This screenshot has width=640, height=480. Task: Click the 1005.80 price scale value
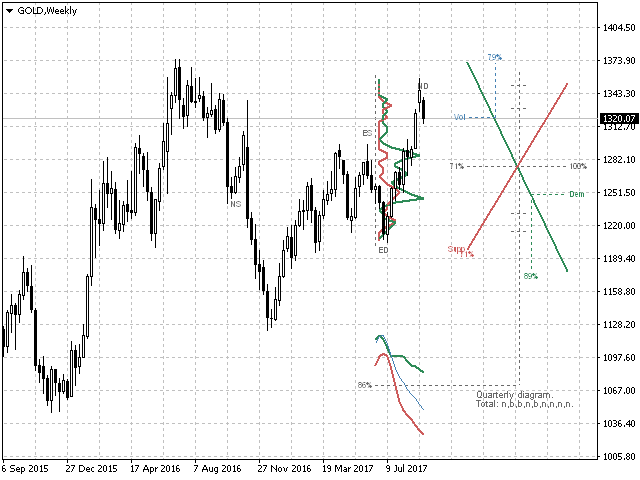619,457
